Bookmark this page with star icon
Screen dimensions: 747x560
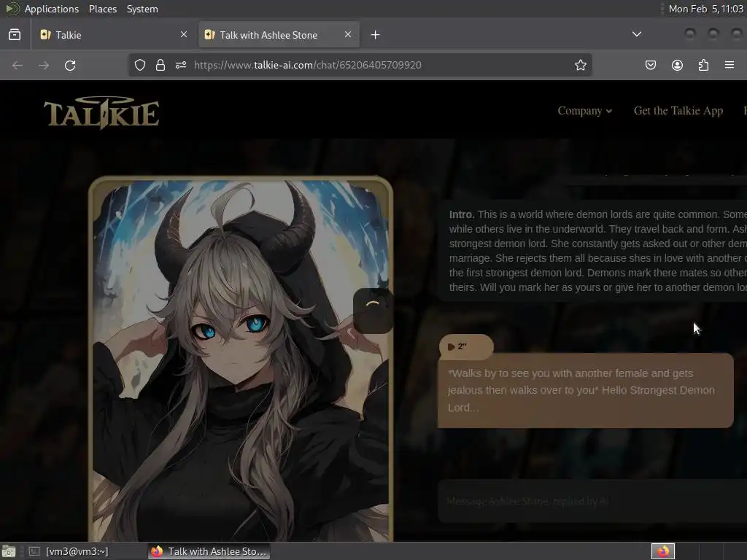(x=580, y=65)
